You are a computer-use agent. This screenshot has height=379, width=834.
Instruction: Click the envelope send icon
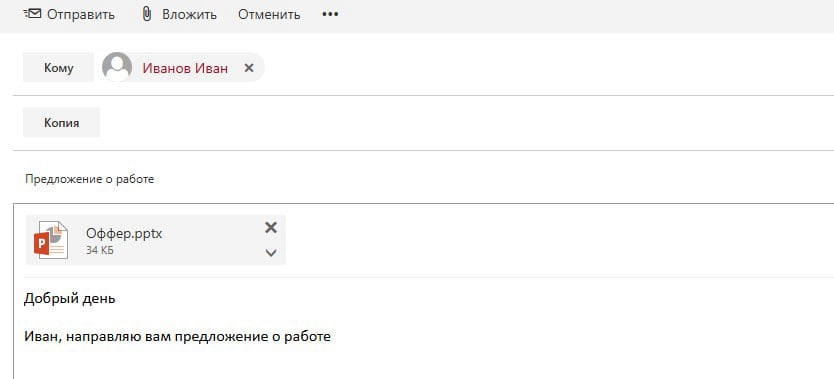pos(32,14)
